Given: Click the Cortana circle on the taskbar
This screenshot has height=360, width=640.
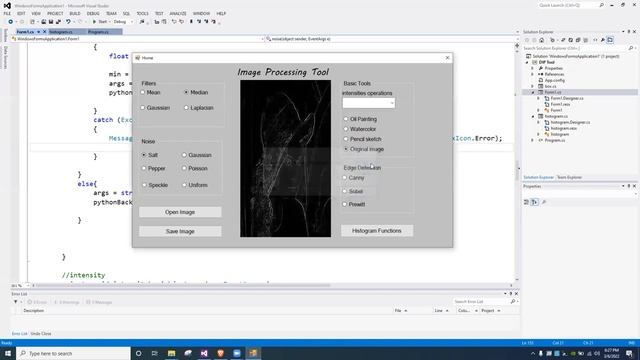Looking at the screenshot, I should 138,353.
